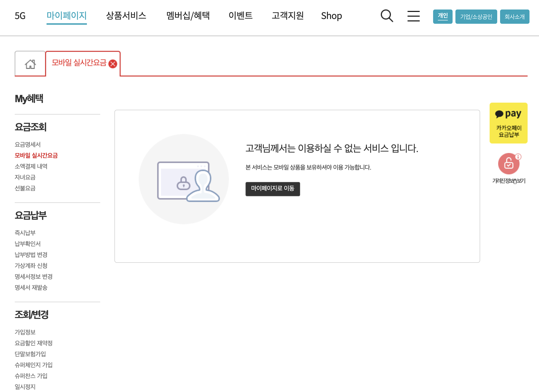Open the 마이페이지 menu
539x392 pixels.
pyautogui.click(x=66, y=16)
